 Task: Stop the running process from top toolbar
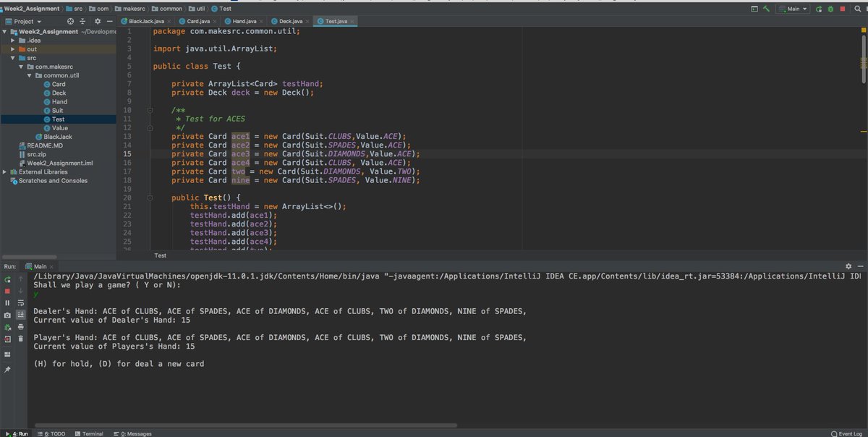pos(843,9)
